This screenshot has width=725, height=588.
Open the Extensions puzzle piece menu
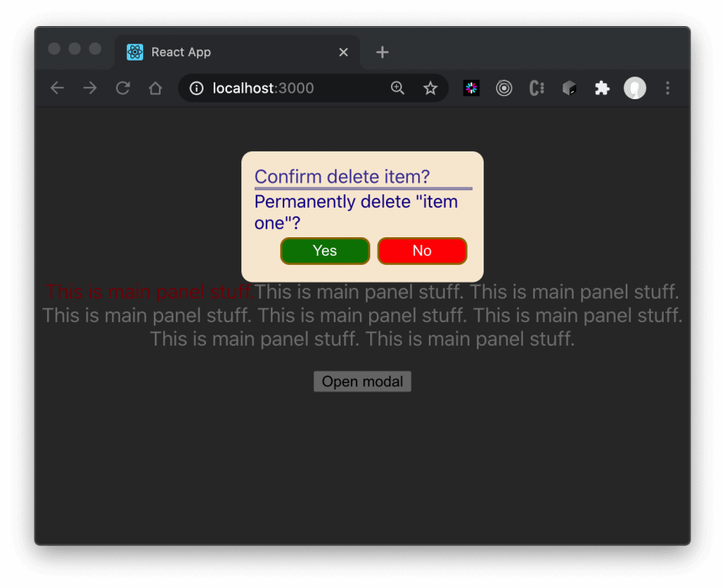(602, 87)
